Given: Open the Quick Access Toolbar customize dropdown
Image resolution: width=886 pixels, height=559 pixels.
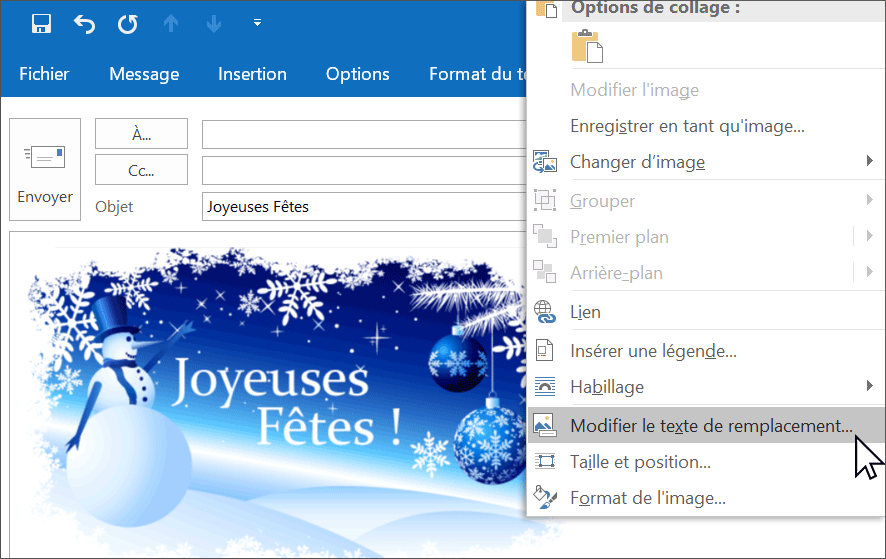Looking at the screenshot, I should tap(257, 22).
